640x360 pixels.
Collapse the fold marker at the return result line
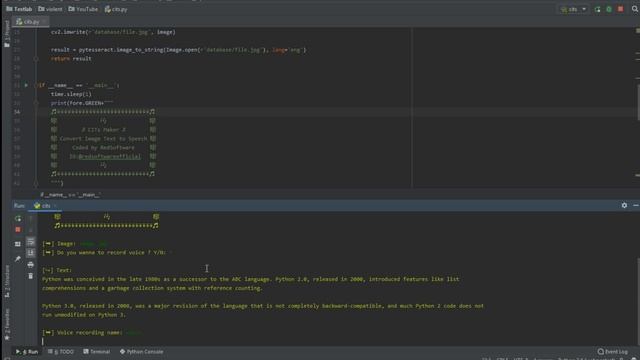36,59
